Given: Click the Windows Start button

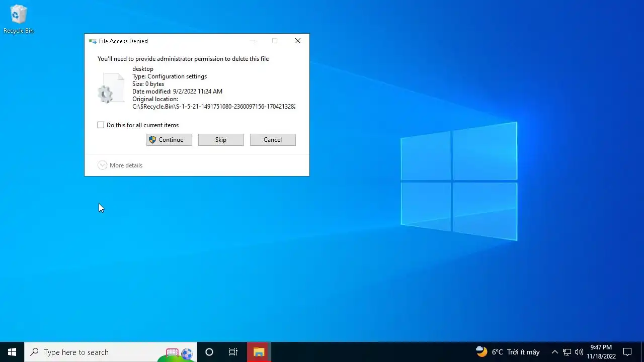Looking at the screenshot, I should click(12, 352).
